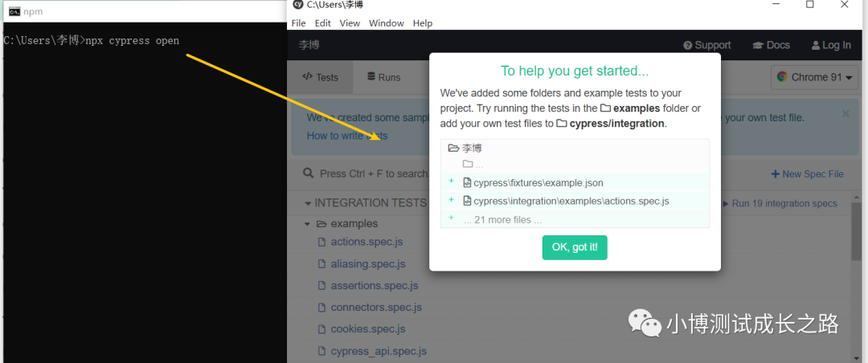The height and width of the screenshot is (363, 868).
Task: Click the plus sign beside 21 more files
Action: click(x=451, y=218)
